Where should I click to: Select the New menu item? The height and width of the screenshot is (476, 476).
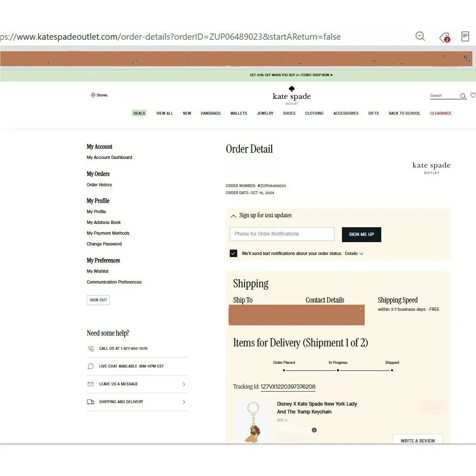click(187, 113)
